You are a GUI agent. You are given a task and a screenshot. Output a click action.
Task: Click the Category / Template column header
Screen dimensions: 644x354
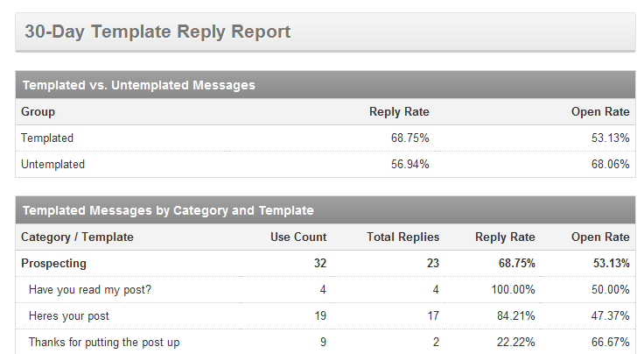(x=77, y=237)
